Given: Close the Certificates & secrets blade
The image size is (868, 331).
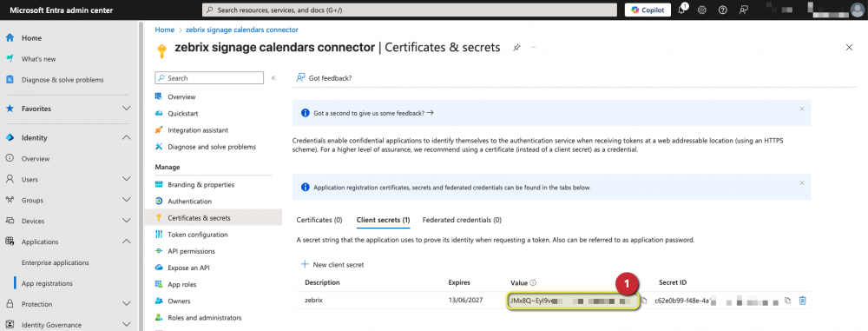Looking at the screenshot, I should (849, 48).
